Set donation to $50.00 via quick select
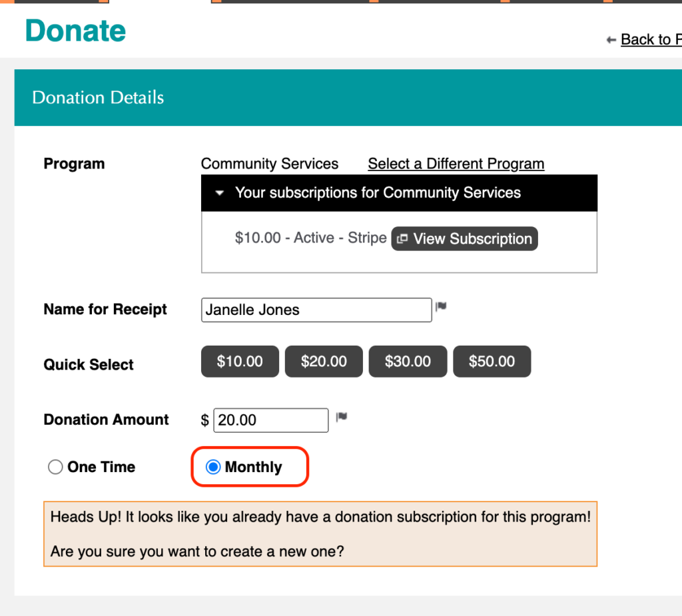Screen dimensions: 682x616 (492, 362)
